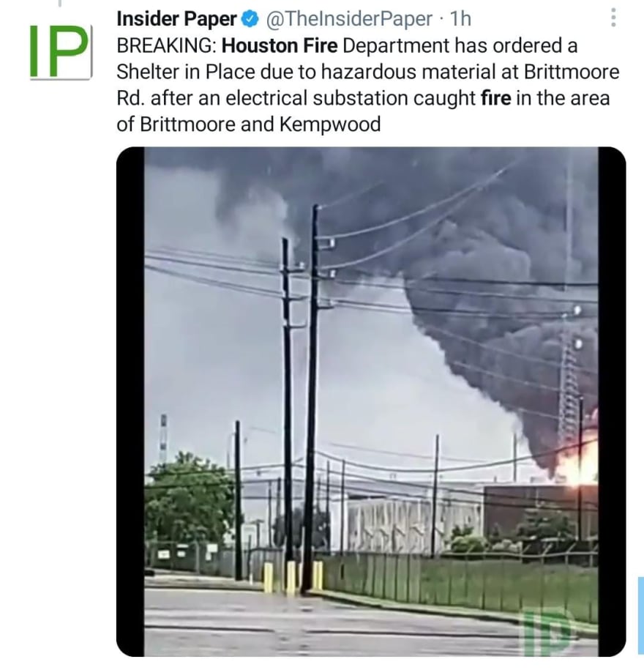The height and width of the screenshot is (670, 644).
Task: Click the thread line above the avatar
Action: pyautogui.click(x=60, y=4)
